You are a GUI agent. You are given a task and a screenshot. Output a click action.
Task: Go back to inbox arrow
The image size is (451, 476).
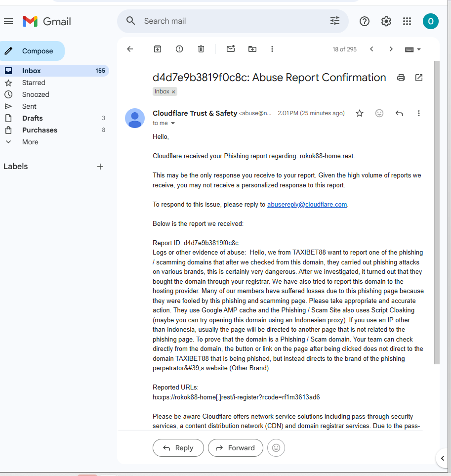[x=130, y=49]
